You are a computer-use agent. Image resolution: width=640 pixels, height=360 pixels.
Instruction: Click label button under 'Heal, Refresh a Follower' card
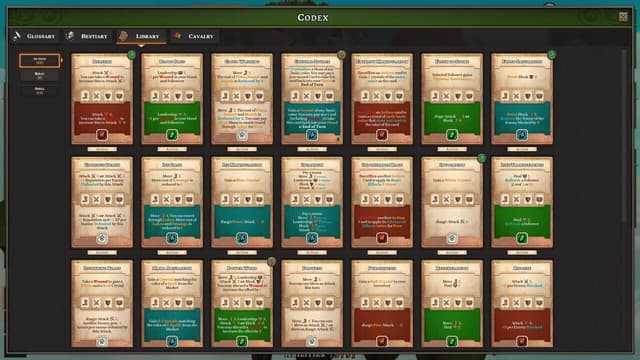coord(522,252)
